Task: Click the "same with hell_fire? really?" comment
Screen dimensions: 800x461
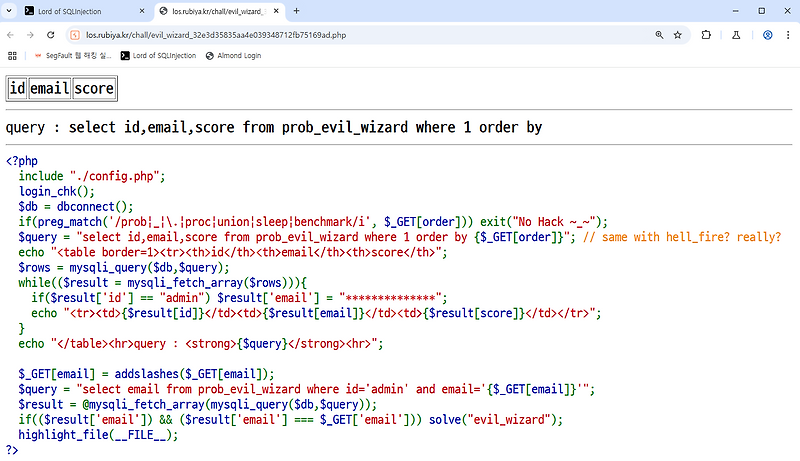Action: (682, 237)
